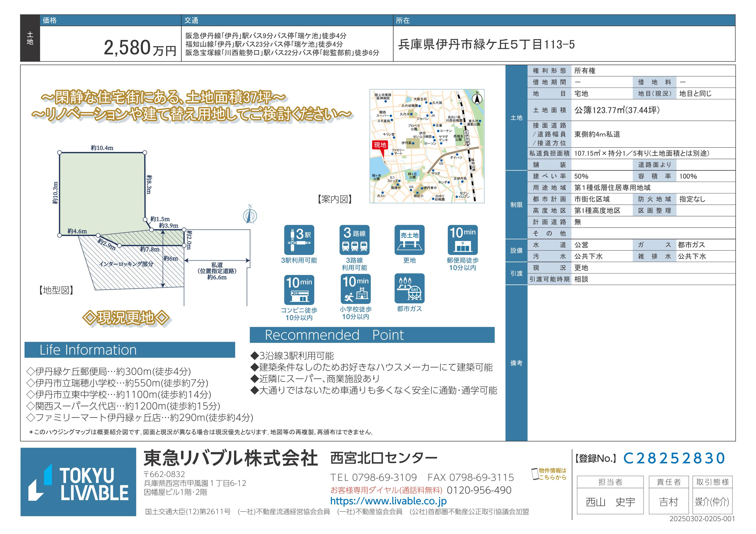Click the 売土地 vacant lot icon
The image size is (756, 534).
click(409, 240)
